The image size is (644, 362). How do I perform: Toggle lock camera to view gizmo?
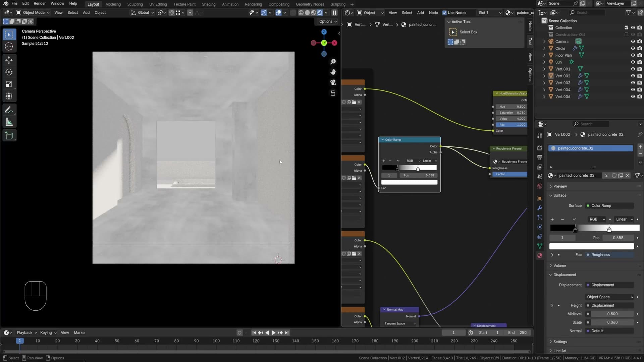tap(333, 93)
